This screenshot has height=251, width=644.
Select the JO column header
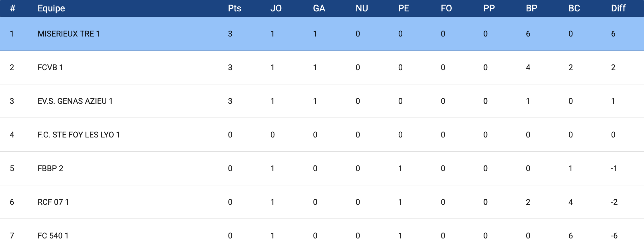pos(276,8)
